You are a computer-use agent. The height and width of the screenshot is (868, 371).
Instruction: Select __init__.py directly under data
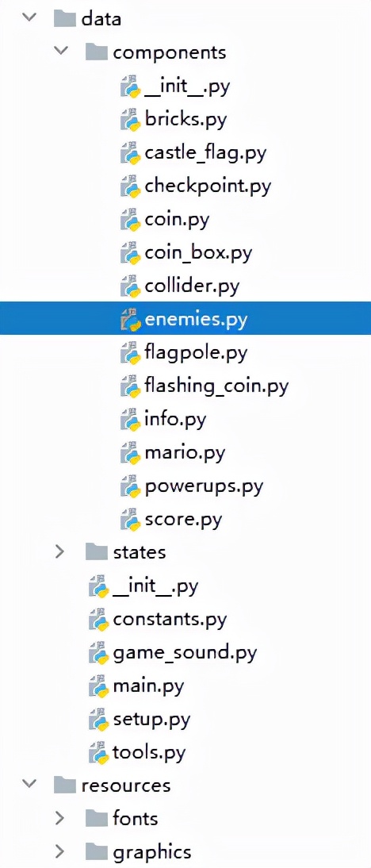coord(155,587)
